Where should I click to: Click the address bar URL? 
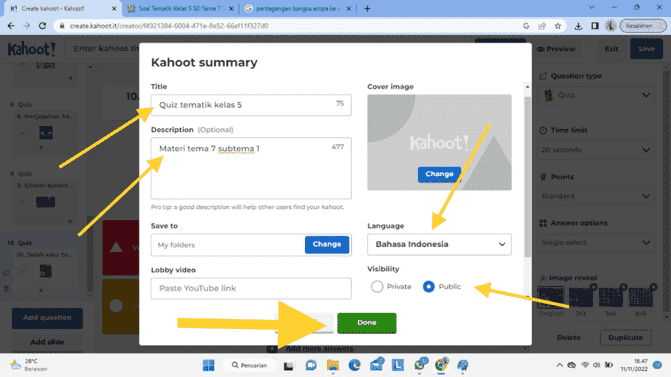point(169,26)
